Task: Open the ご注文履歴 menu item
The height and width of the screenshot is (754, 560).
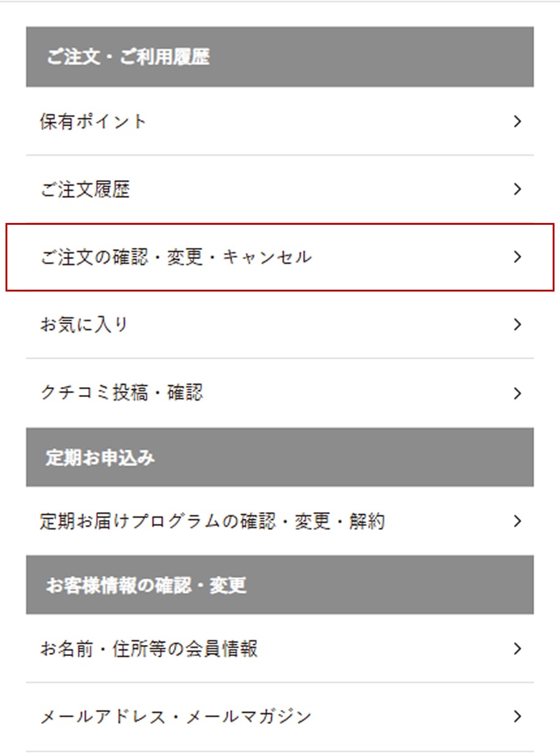Action: coord(85,190)
